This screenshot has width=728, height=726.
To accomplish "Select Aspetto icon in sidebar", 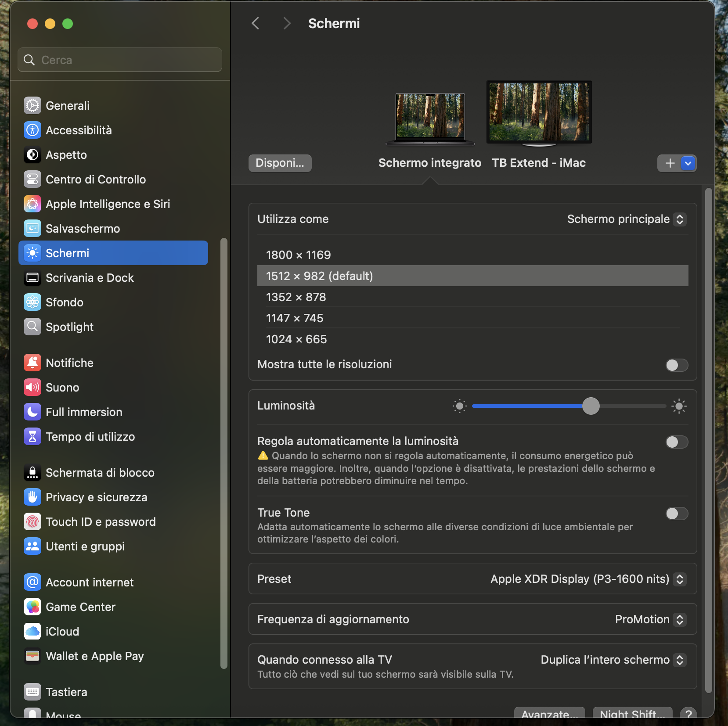I will pyautogui.click(x=32, y=155).
